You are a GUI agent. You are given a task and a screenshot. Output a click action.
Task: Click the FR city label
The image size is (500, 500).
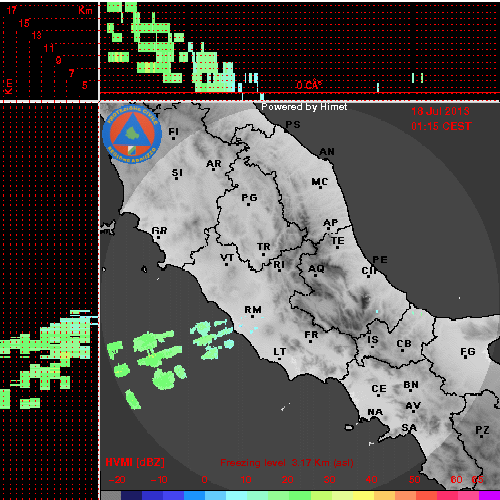(x=311, y=334)
